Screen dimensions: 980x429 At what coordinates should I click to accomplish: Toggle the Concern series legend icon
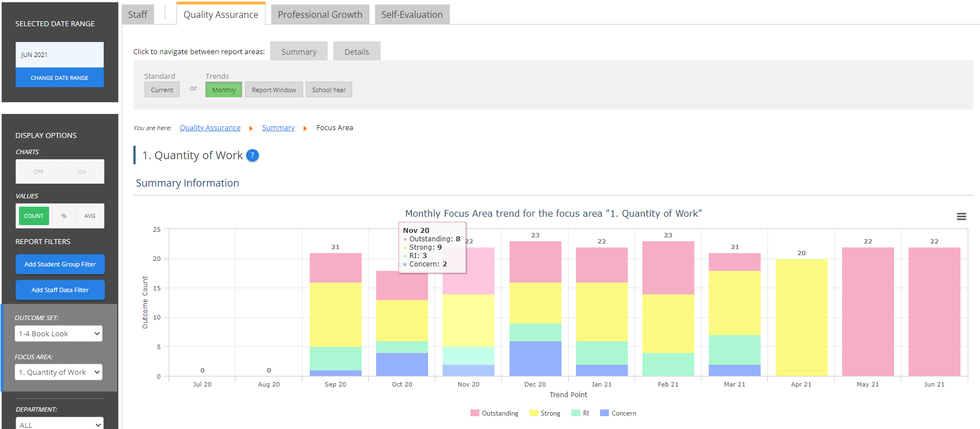click(x=604, y=413)
